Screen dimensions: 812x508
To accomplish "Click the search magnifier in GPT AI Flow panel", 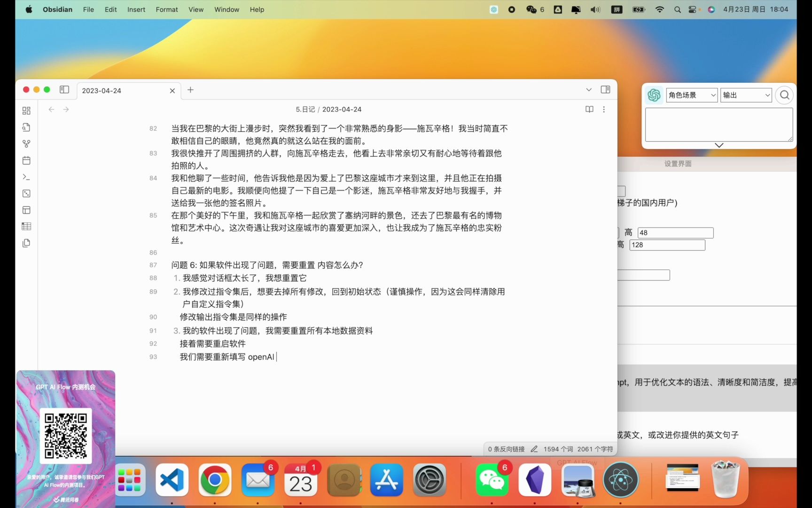I will (x=784, y=95).
